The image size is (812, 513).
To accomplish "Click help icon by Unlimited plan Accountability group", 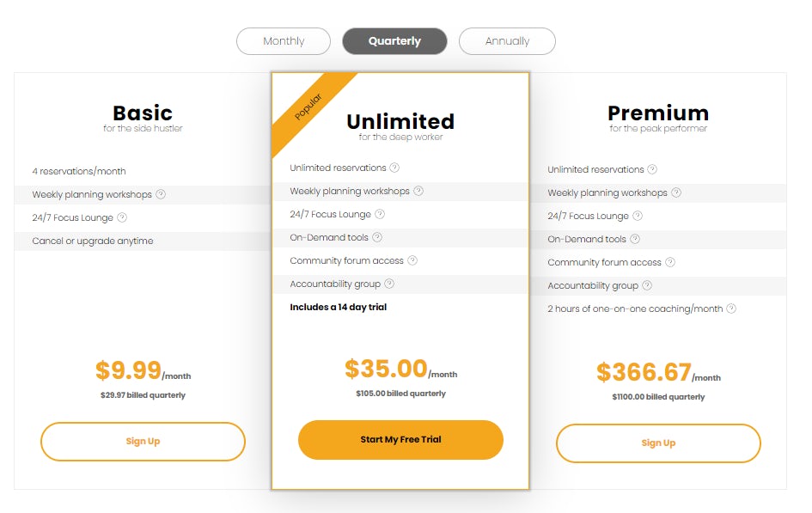I will click(x=389, y=284).
